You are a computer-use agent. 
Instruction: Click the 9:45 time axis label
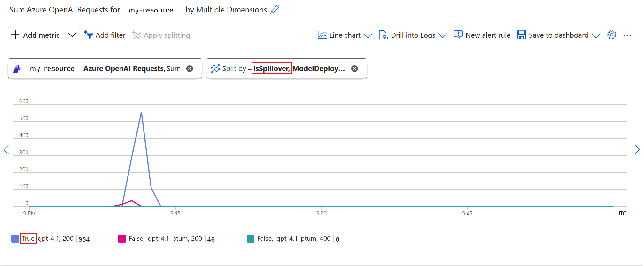[467, 214]
